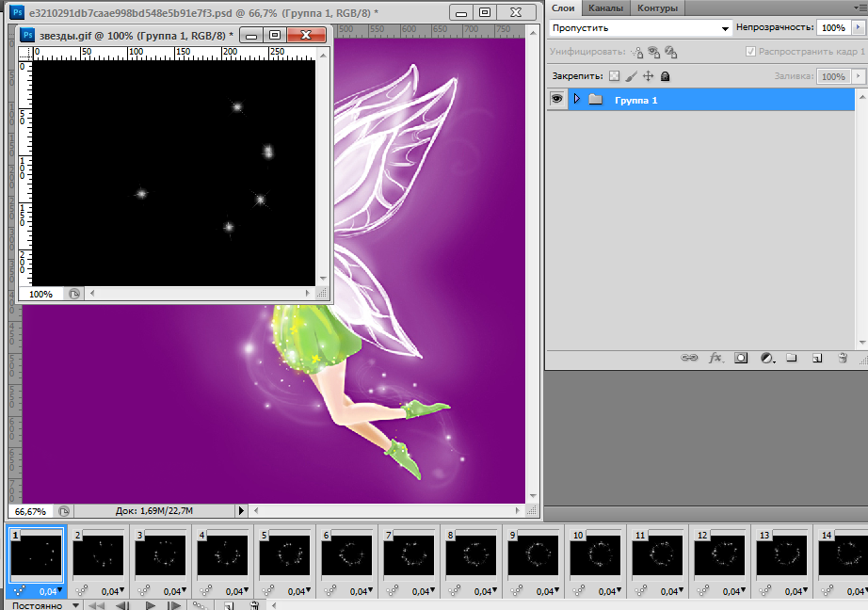Expand the Группа 1 group triangle
This screenshot has height=610, width=868.
click(577, 99)
